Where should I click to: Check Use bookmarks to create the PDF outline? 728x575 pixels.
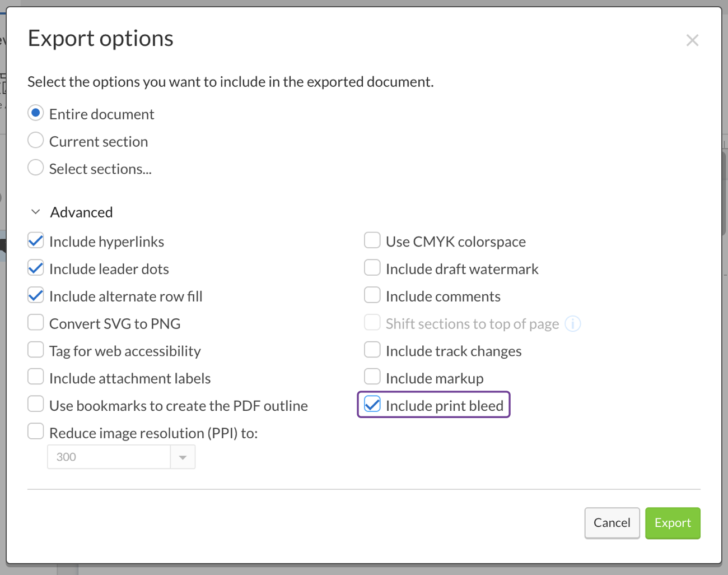pyautogui.click(x=35, y=404)
